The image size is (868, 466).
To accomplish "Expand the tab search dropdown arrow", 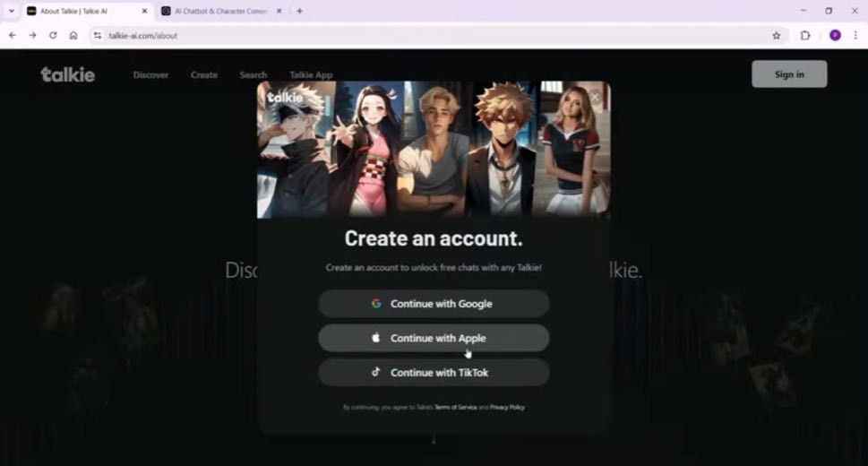I will [x=11, y=11].
